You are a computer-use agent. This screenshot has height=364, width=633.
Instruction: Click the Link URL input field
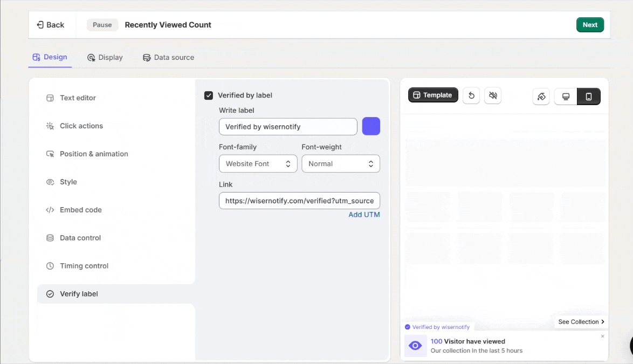(x=300, y=201)
